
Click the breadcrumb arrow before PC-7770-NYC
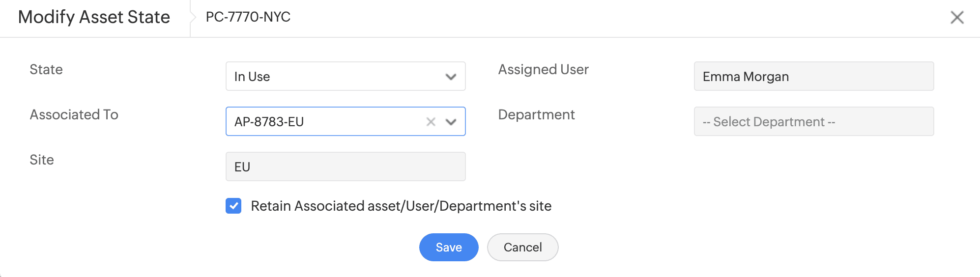coord(193,18)
